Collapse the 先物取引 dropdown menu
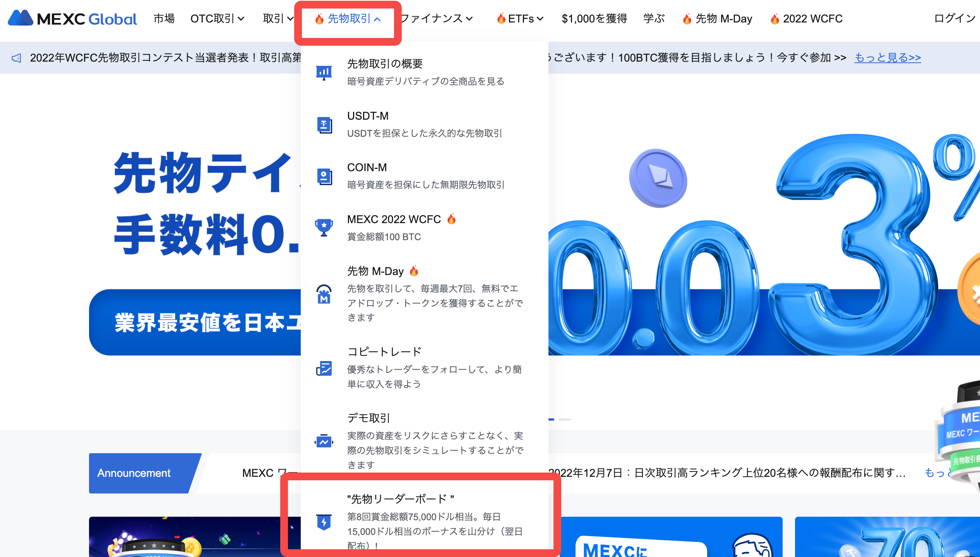The image size is (980, 557). pos(348,19)
